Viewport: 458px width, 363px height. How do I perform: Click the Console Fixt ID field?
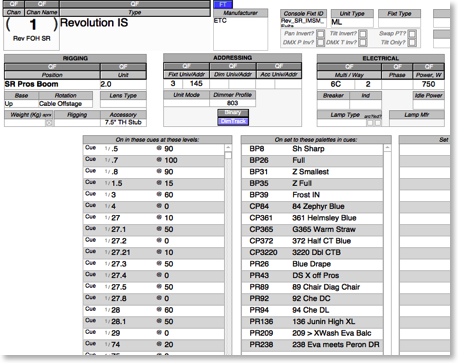[x=303, y=22]
